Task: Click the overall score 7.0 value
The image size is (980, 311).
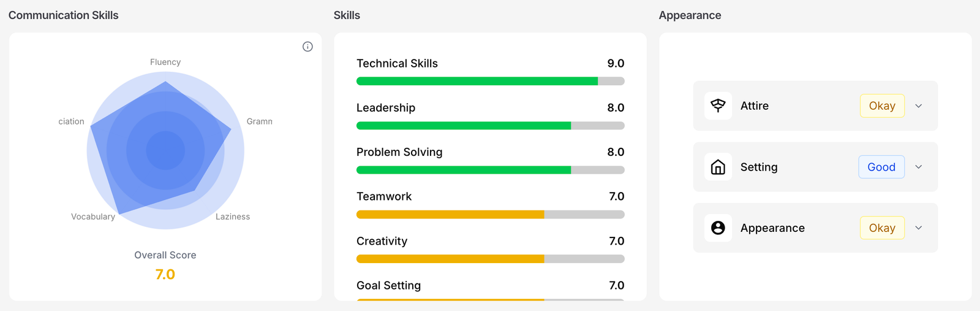Action: coord(165,274)
